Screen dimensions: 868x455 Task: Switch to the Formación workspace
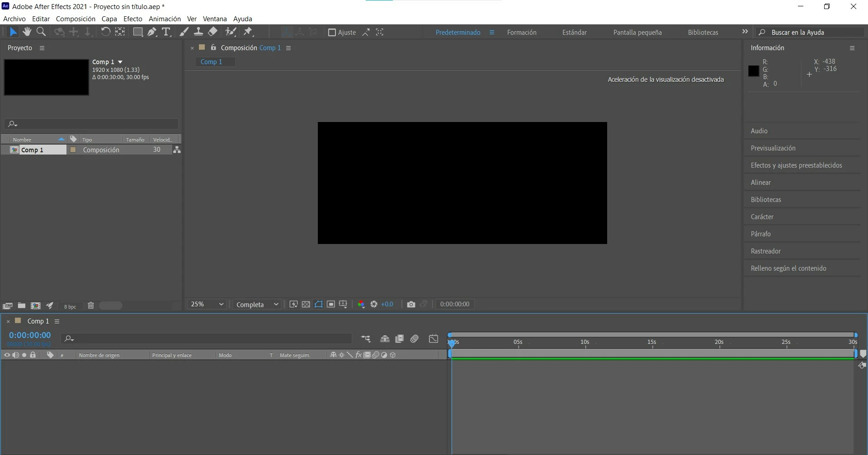pos(522,32)
